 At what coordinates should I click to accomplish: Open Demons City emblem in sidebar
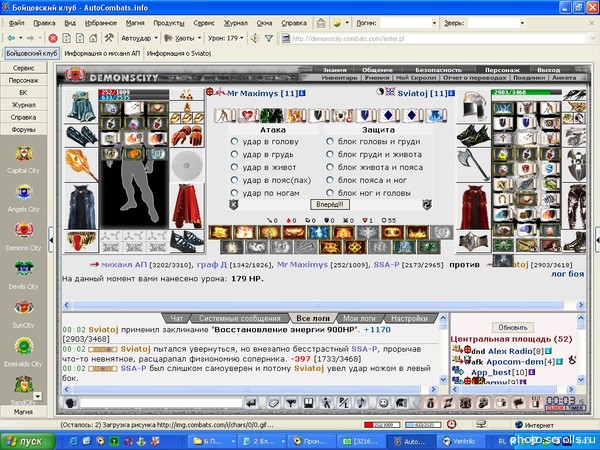[24, 230]
